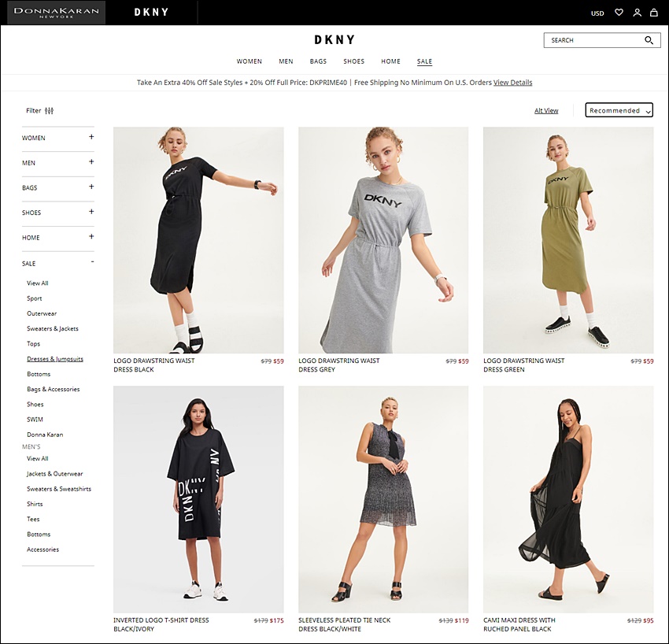
Task: Click the Donna Karan New York logo
Action: point(57,13)
